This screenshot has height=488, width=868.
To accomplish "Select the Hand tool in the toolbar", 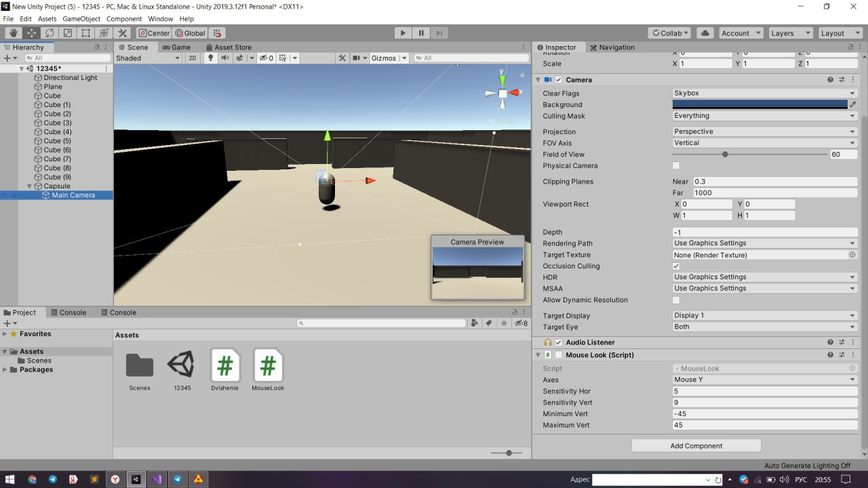I will (x=14, y=33).
